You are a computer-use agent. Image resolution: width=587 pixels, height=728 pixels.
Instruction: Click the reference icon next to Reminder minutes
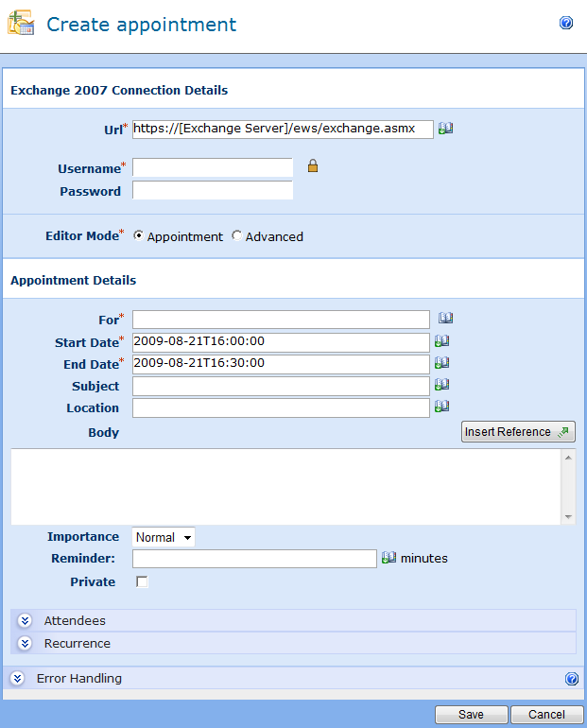pyautogui.click(x=388, y=558)
